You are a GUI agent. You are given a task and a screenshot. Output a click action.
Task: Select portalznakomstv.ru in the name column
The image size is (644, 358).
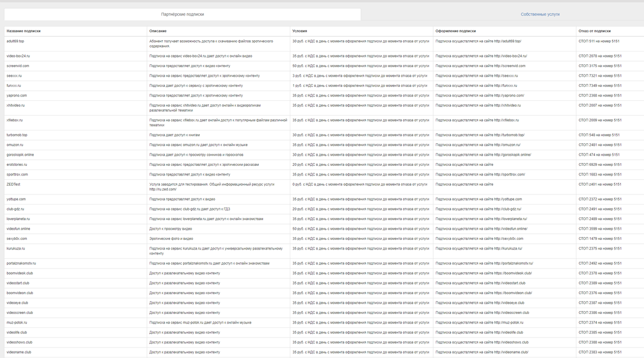click(x=21, y=264)
